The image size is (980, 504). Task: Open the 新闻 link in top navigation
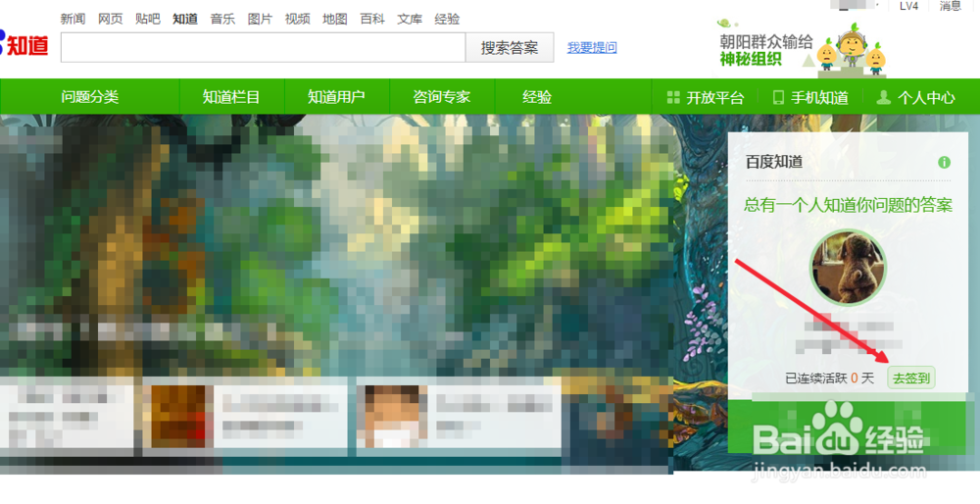point(73,20)
